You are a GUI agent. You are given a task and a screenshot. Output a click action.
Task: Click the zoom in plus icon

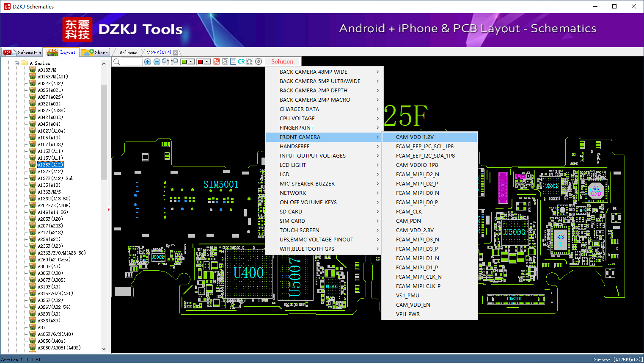(148, 62)
